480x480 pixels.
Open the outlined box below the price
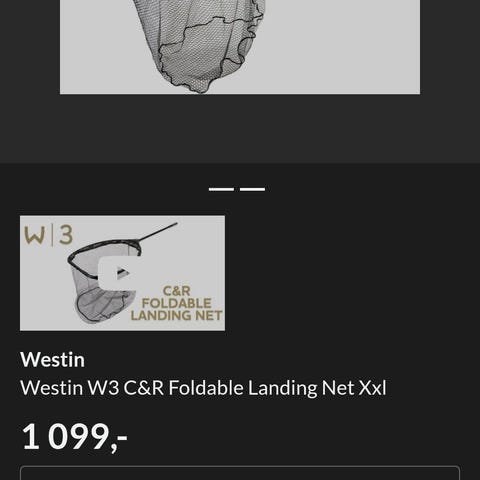click(240, 473)
